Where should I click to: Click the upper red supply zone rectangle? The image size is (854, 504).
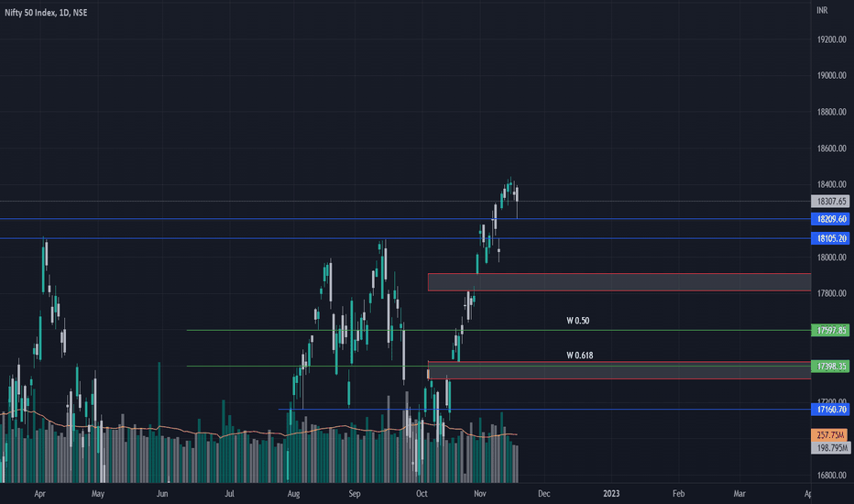coord(619,282)
